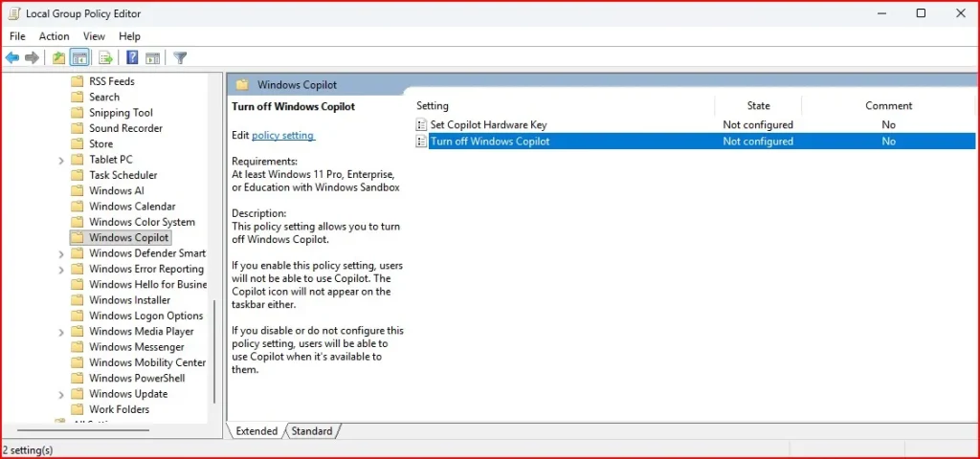Select Windows Copilot in the tree
The height and width of the screenshot is (459, 980).
click(129, 237)
